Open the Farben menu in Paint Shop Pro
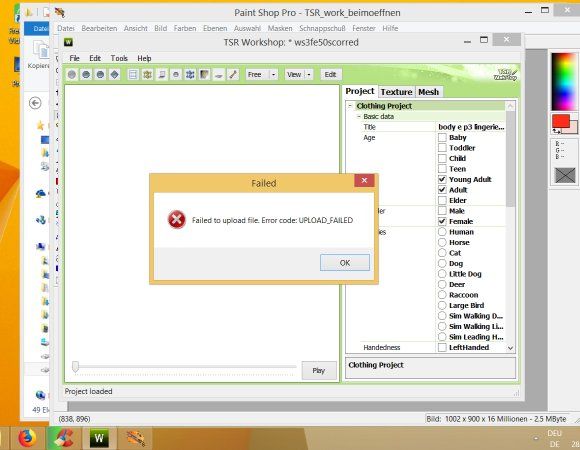 [185, 28]
